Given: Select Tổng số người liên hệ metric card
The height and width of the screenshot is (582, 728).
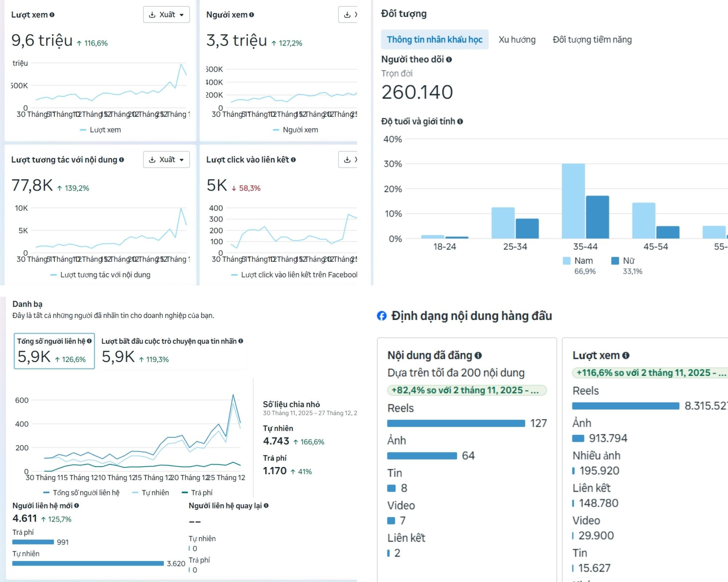Looking at the screenshot, I should point(54,351).
